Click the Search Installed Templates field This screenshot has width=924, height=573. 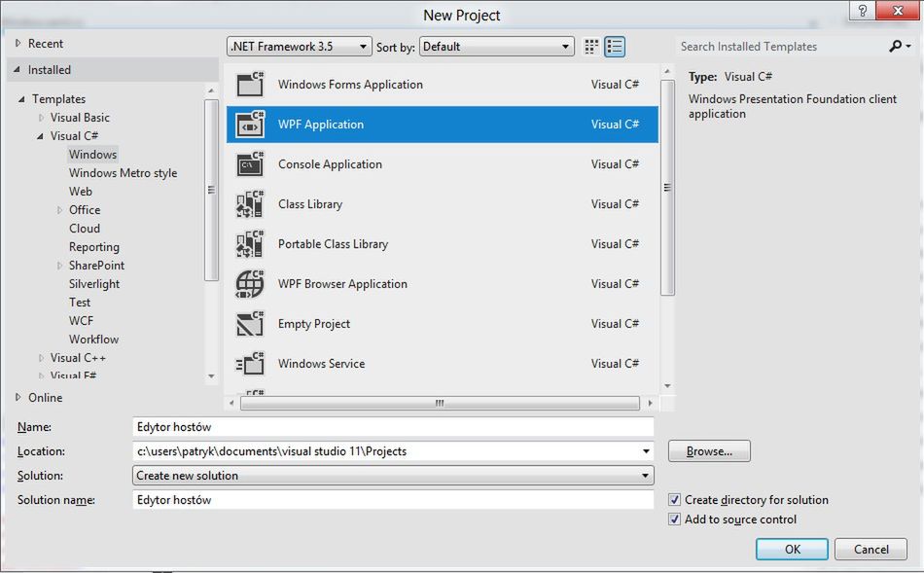tap(781, 47)
